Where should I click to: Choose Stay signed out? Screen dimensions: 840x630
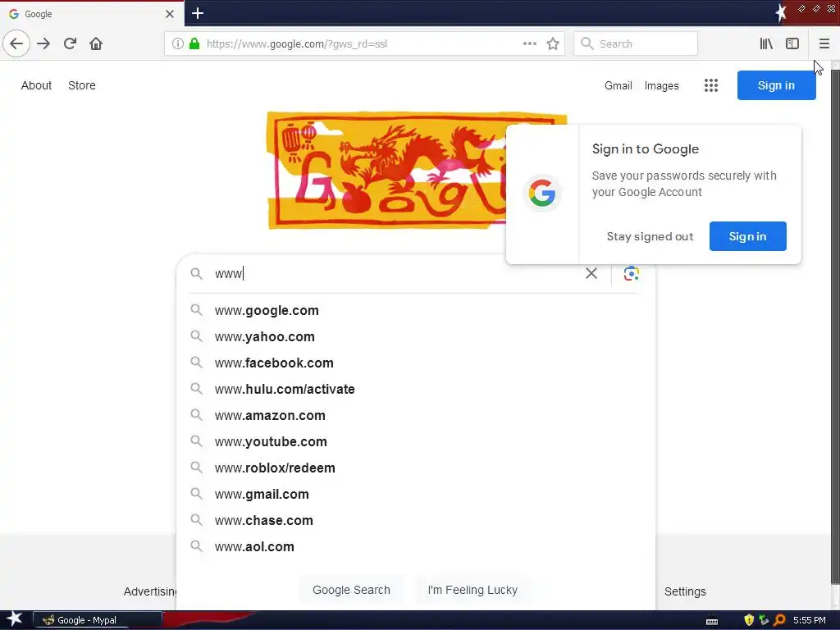pyautogui.click(x=650, y=236)
